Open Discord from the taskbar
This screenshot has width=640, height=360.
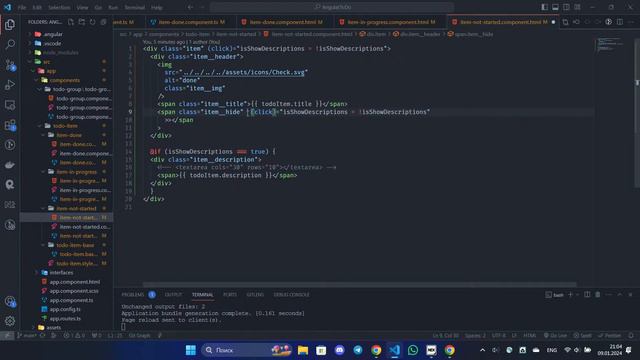[339, 350]
